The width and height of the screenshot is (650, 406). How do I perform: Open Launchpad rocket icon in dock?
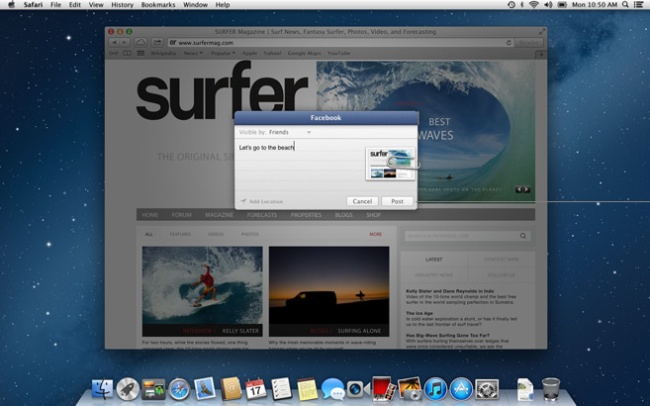click(x=127, y=389)
